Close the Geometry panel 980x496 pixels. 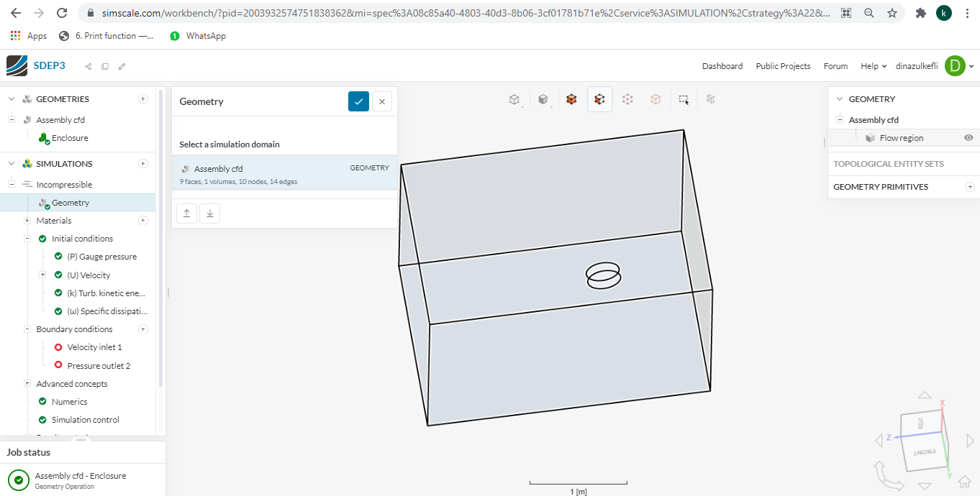(x=382, y=101)
